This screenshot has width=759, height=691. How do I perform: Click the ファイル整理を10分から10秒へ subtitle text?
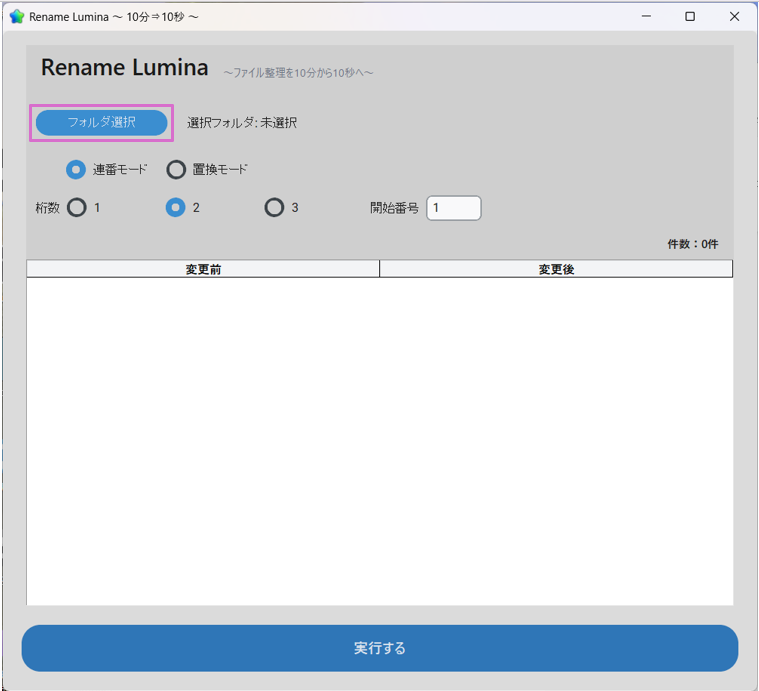point(298,73)
